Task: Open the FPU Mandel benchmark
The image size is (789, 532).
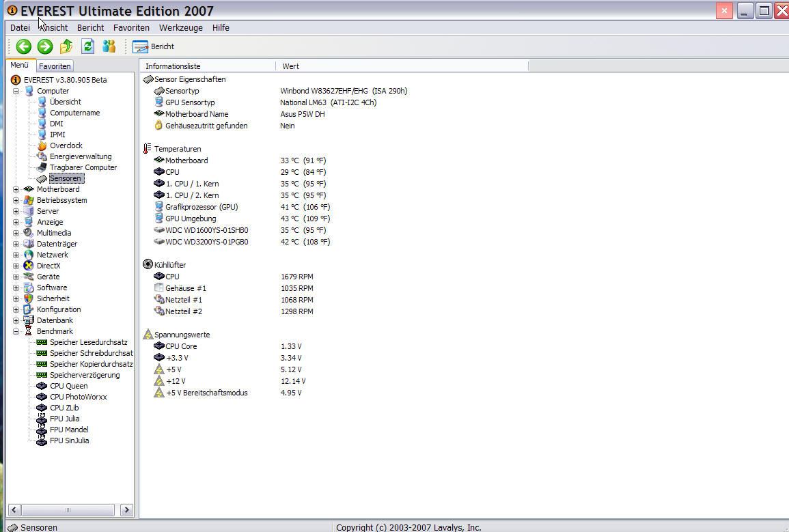Action: click(x=69, y=430)
